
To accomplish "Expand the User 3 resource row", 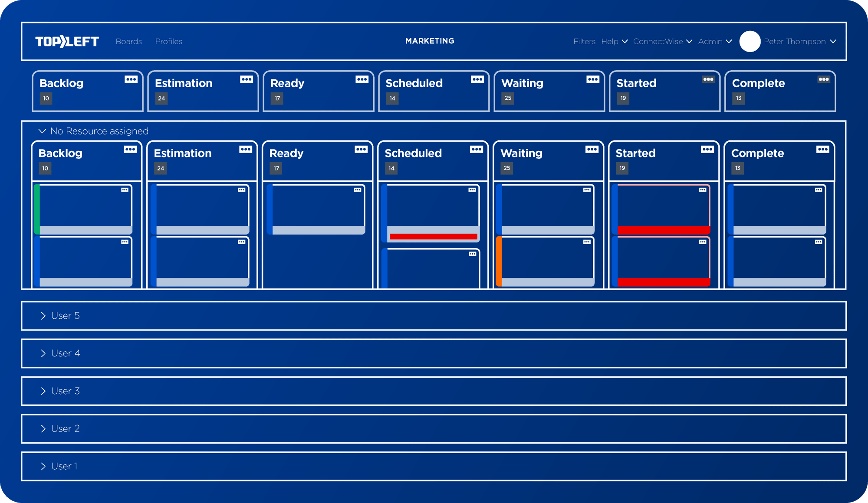I will point(43,390).
